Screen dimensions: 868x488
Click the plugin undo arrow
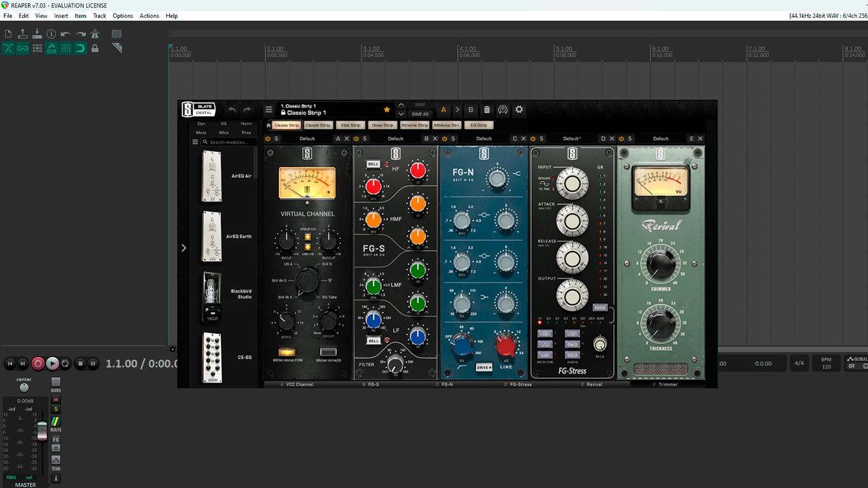click(x=232, y=110)
